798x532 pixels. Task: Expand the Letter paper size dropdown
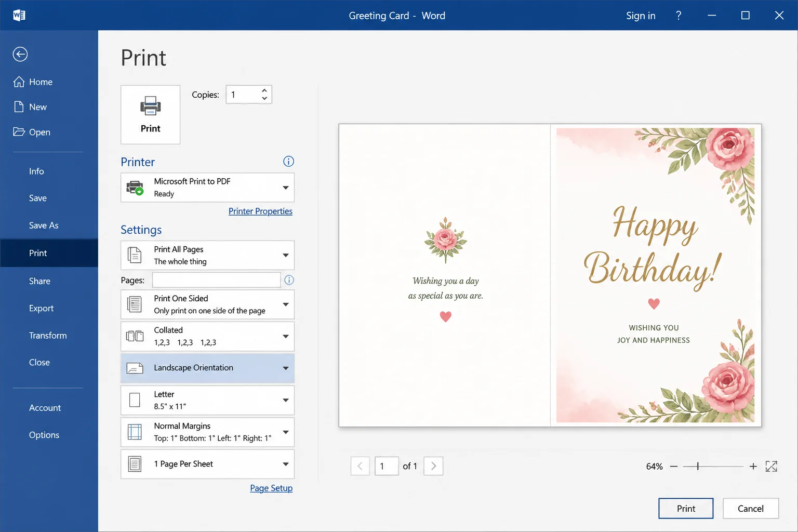(286, 400)
